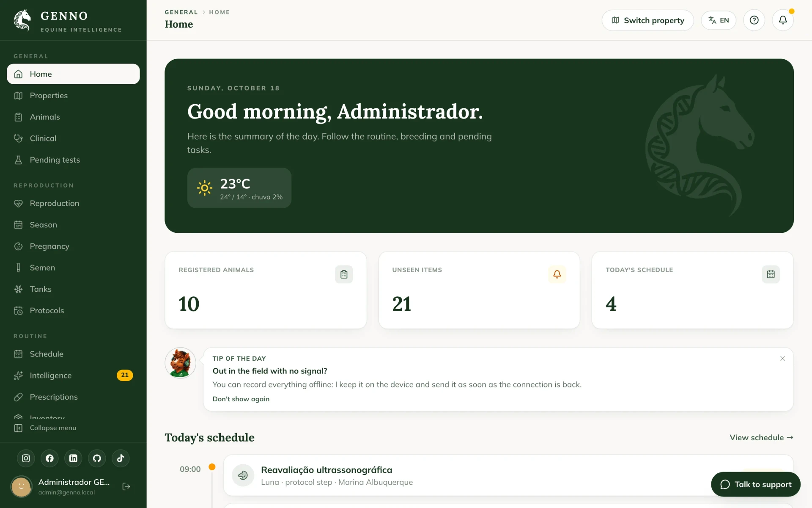
Task: Dismiss the tip of the day
Action: point(782,359)
